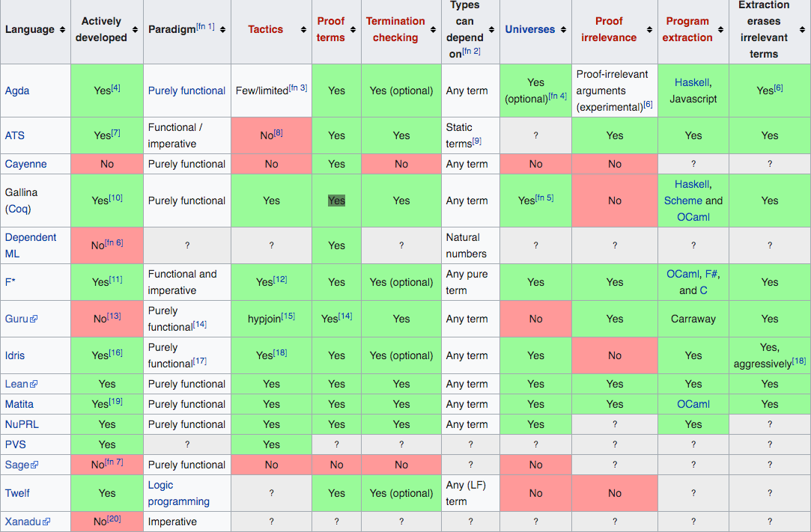The width and height of the screenshot is (811, 532).
Task: Sort the Universes column
Action: coord(564,30)
